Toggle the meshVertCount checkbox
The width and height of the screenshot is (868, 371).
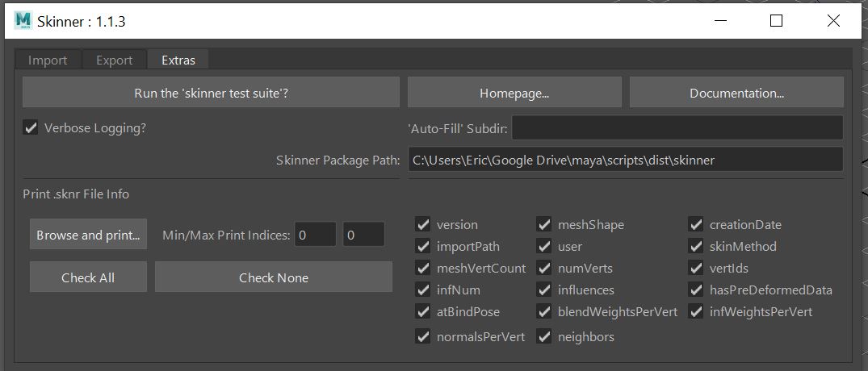[423, 268]
